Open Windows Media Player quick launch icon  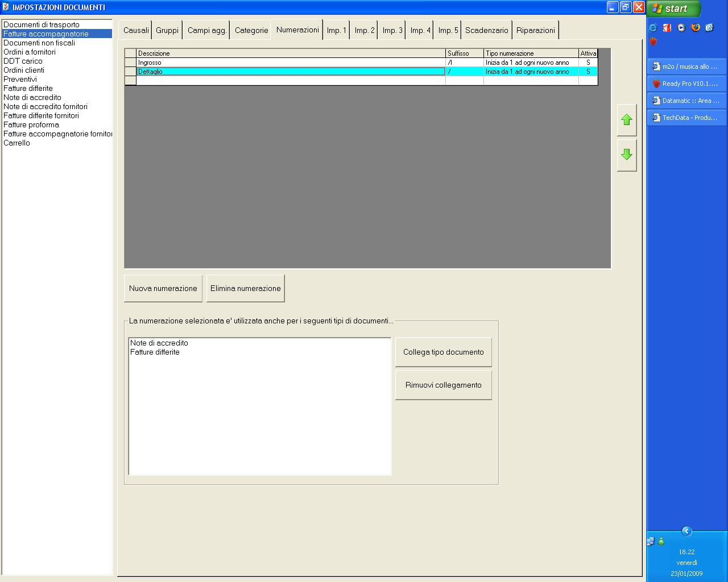(681, 27)
